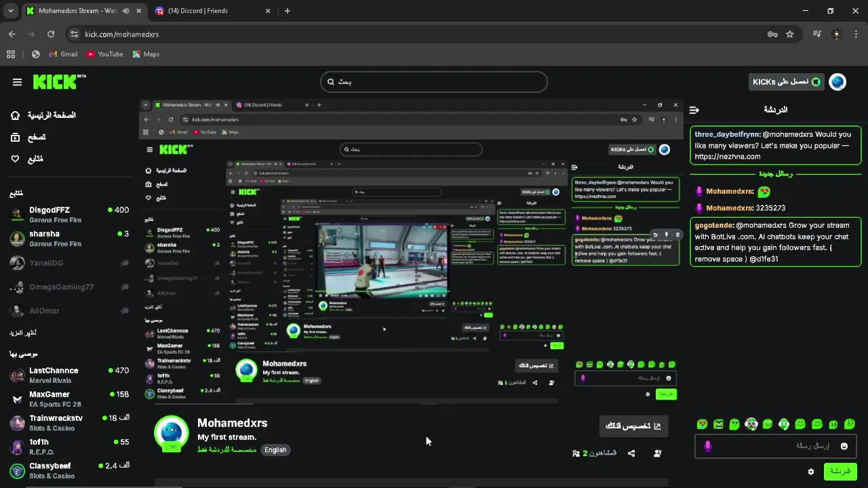Viewport: 868px width, 488px height.
Task: Open the Maps bookmark
Action: [x=146, y=54]
